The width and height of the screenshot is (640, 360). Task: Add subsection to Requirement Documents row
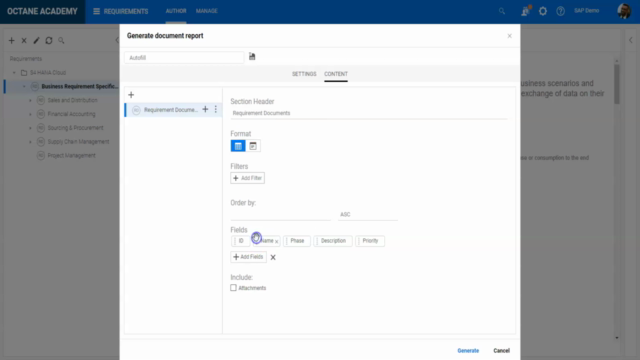pos(205,109)
